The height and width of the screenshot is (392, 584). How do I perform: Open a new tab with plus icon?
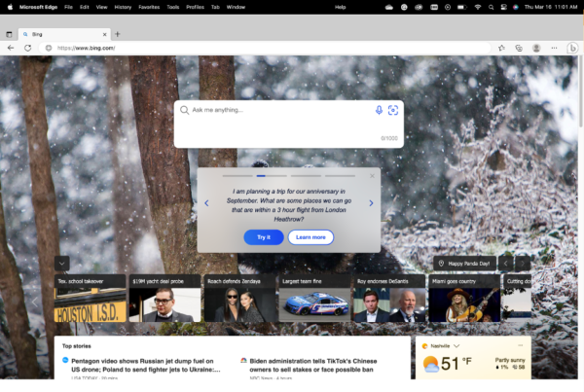118,34
